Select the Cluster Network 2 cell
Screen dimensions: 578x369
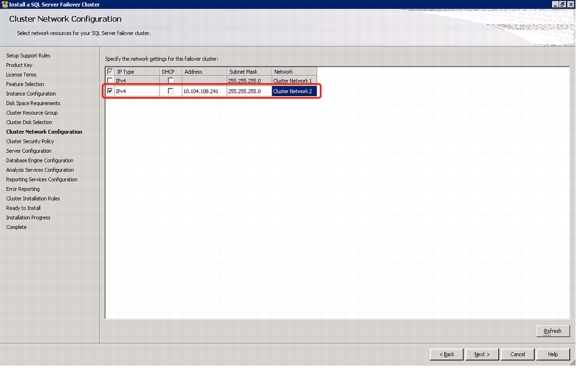[294, 91]
